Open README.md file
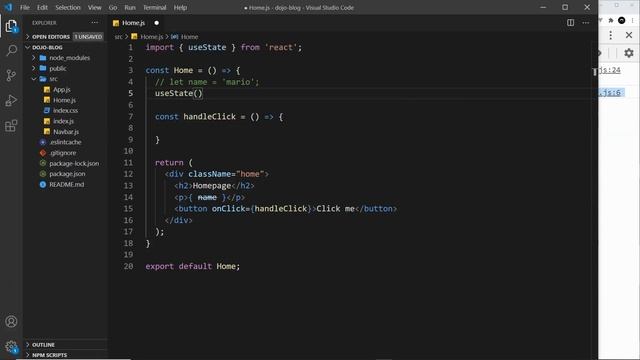The width and height of the screenshot is (640, 360). click(x=67, y=184)
